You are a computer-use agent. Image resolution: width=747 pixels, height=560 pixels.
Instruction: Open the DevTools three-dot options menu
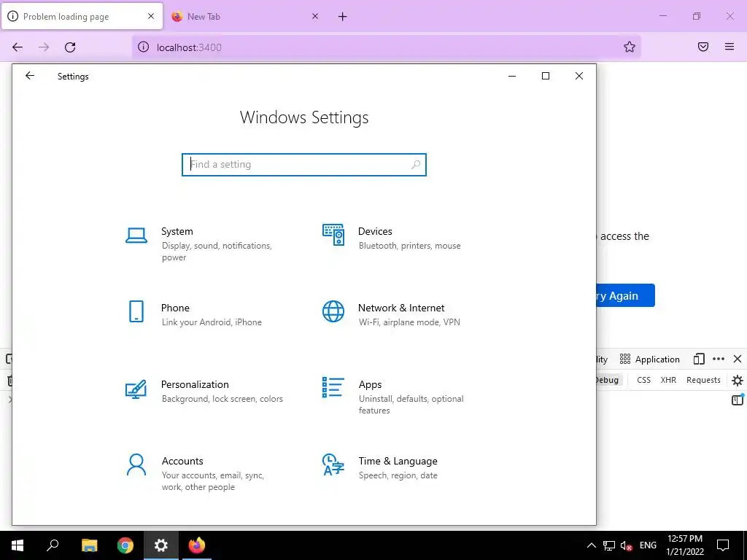coord(719,359)
